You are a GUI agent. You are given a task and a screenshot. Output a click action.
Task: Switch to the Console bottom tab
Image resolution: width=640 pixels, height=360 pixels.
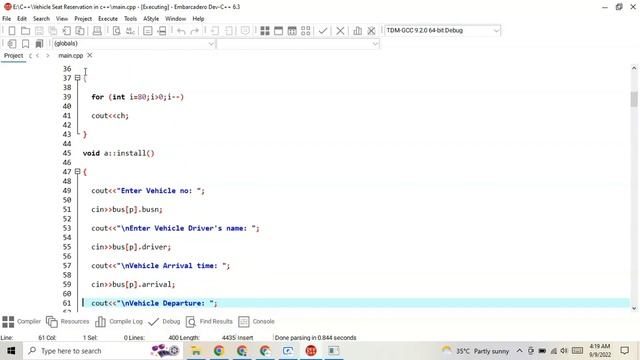point(256,322)
